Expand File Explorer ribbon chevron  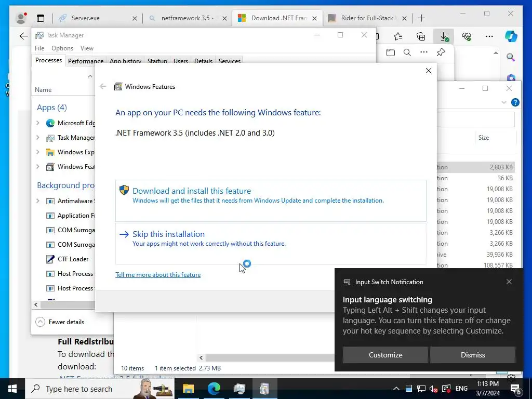pyautogui.click(x=504, y=102)
